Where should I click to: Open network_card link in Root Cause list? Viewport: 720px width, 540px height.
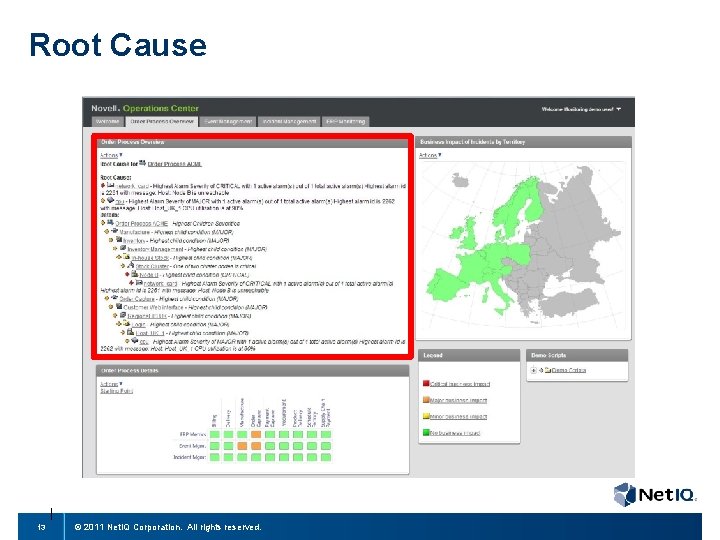click(x=133, y=186)
